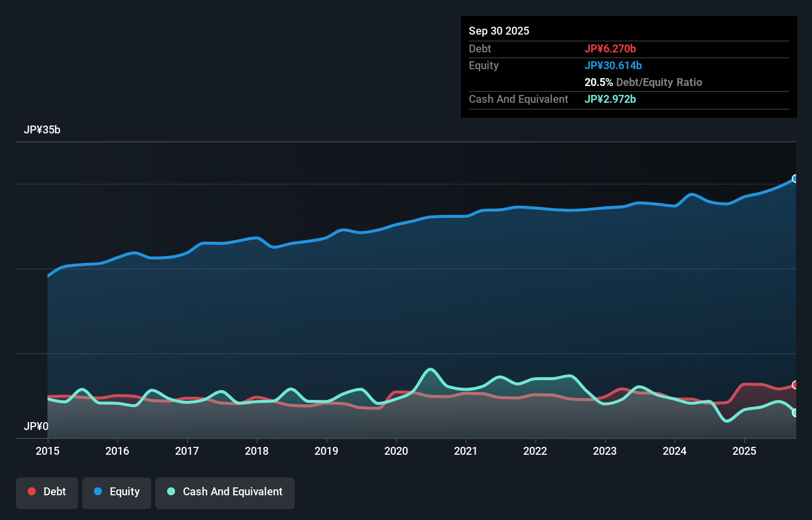
Task: Click the Debt value JP¥6.270b in tooltip
Action: point(611,48)
